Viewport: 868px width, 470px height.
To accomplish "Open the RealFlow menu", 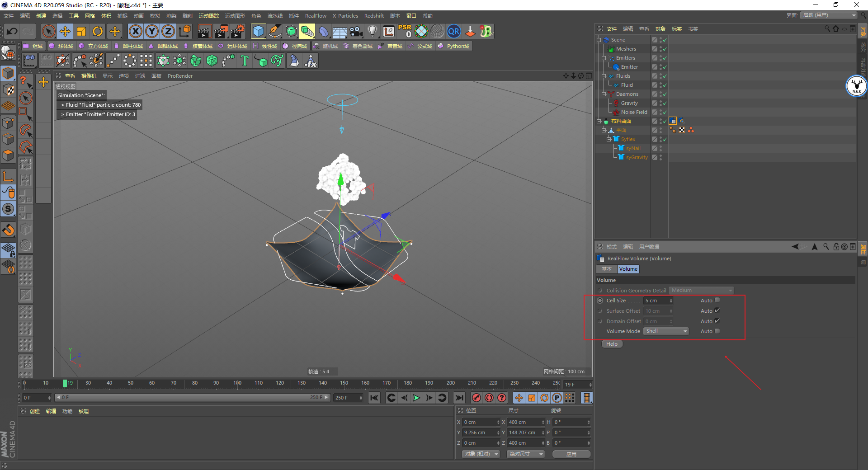I will 315,16.
